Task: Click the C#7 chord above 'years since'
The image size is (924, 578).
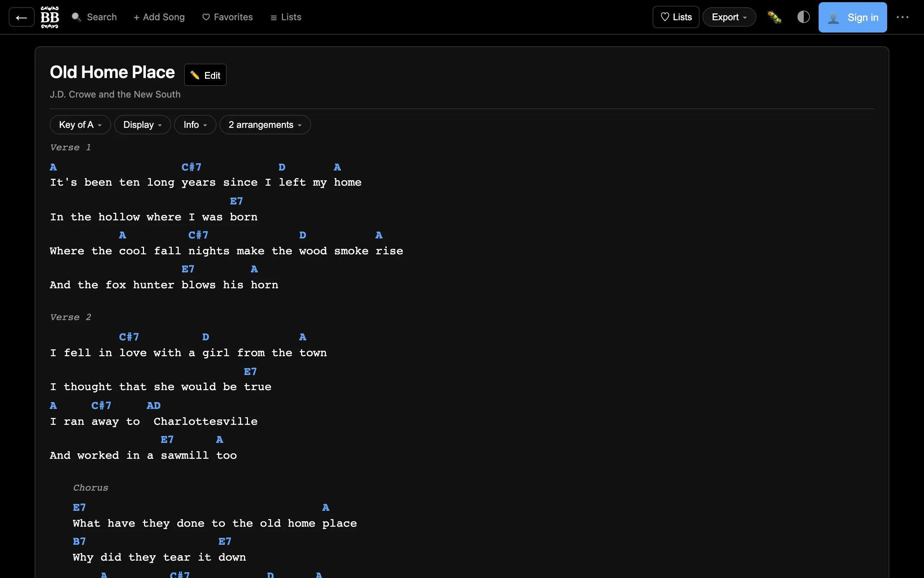Action: pos(191,167)
